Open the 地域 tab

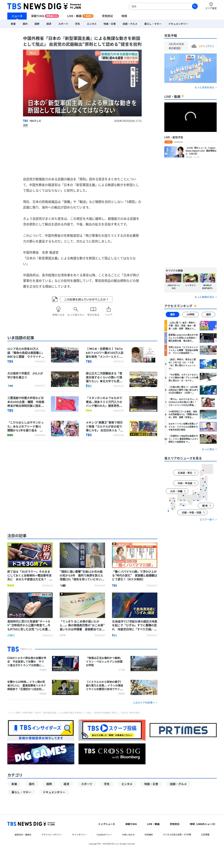click(x=124, y=16)
